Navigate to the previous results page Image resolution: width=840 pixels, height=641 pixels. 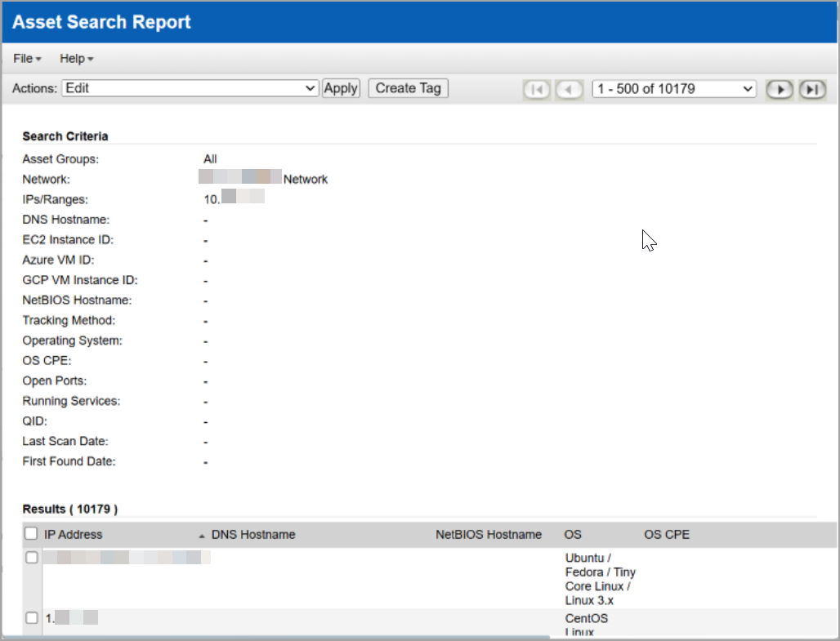[x=570, y=89]
